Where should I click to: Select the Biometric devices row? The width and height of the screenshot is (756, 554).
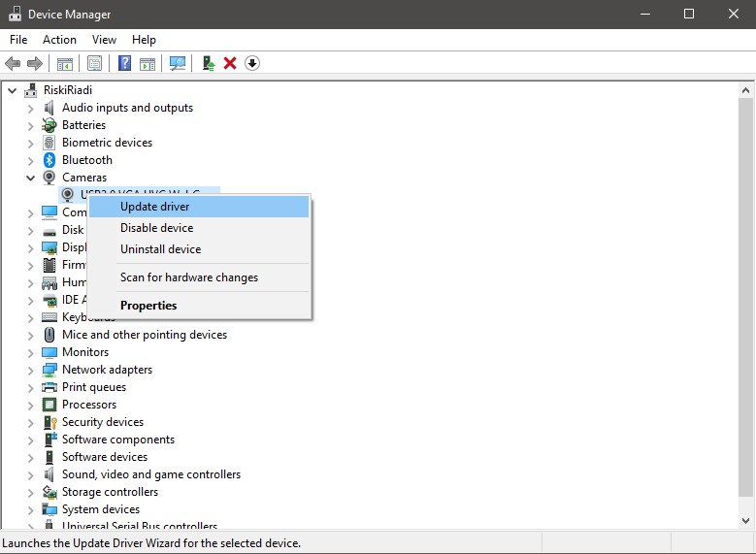[x=107, y=143]
